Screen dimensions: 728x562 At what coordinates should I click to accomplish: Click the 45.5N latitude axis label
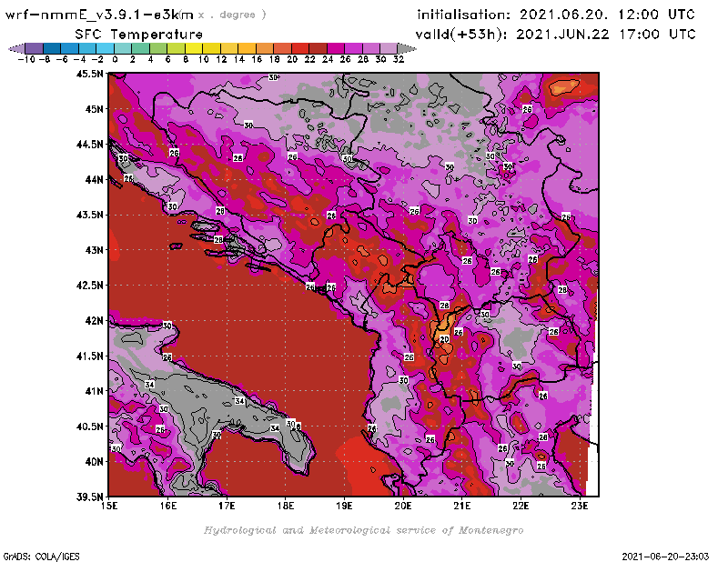[x=89, y=74]
